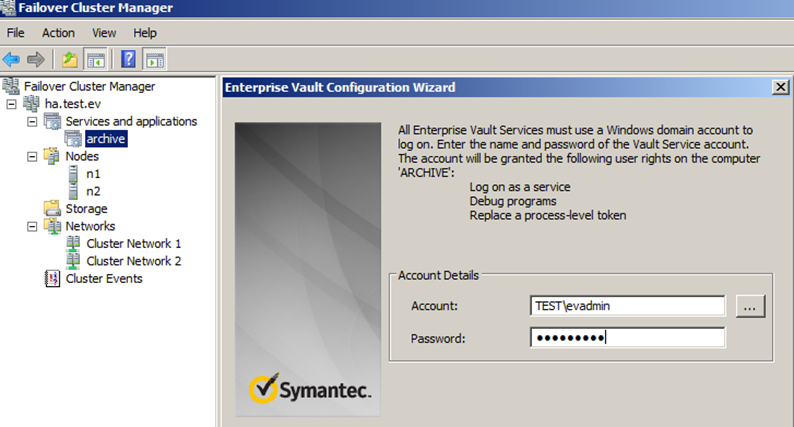Screen dimensions: 794x427
Task: Click the ha.test.ev cluster icon
Action: pos(31,103)
